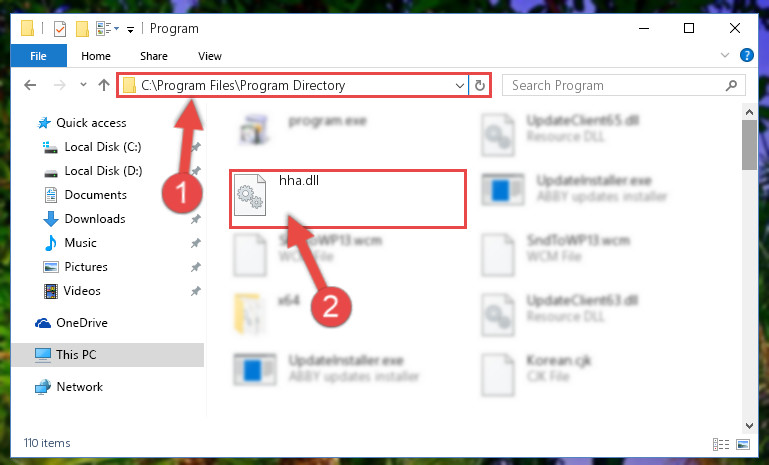Click the vertical scrollbar thumb
This screenshot has width=769, height=465.
[x=749, y=145]
